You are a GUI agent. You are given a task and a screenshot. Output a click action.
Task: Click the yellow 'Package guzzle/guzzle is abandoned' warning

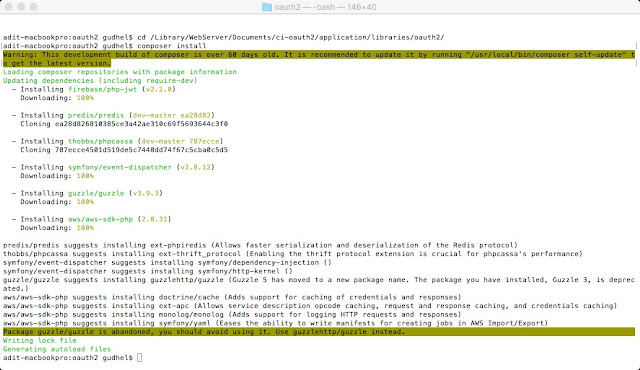(319, 332)
